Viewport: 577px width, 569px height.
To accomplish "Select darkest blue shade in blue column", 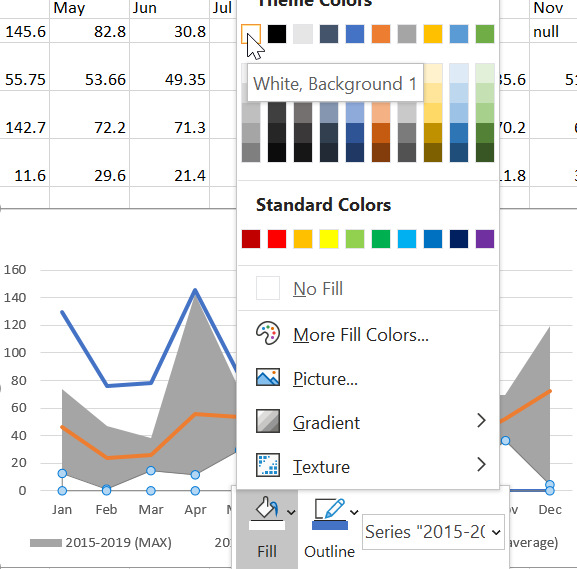I will point(355,152).
